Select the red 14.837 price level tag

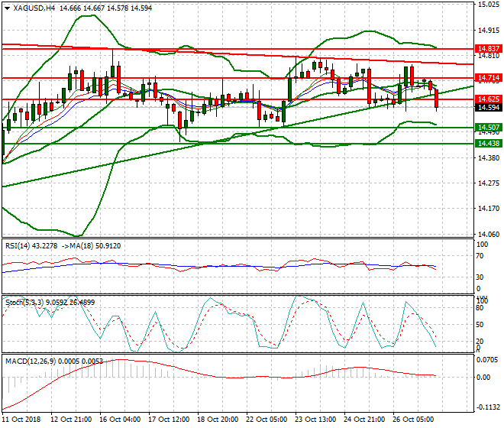[x=487, y=47]
